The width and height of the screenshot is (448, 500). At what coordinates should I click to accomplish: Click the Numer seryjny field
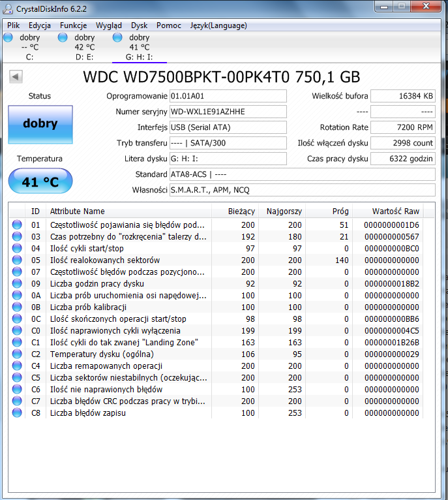click(x=228, y=112)
